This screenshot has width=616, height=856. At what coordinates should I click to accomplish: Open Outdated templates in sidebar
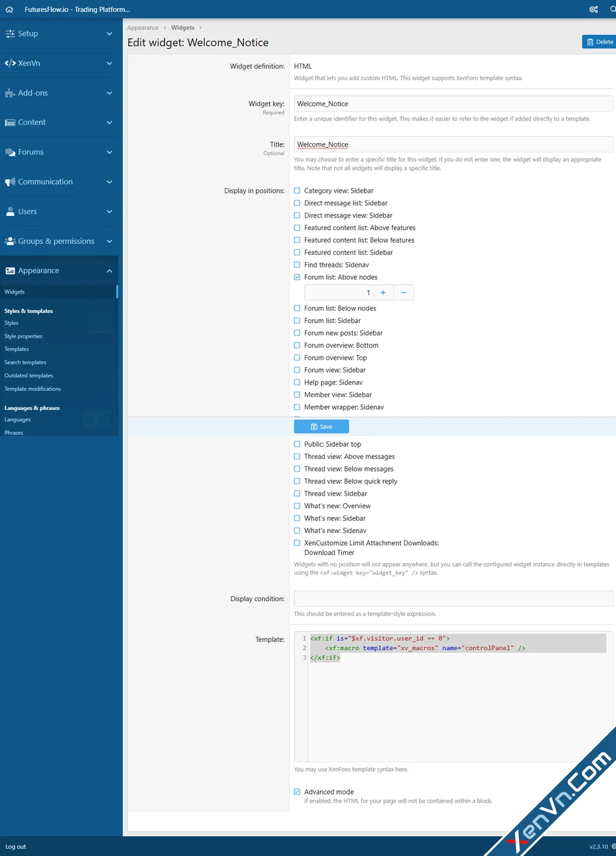pos(29,376)
